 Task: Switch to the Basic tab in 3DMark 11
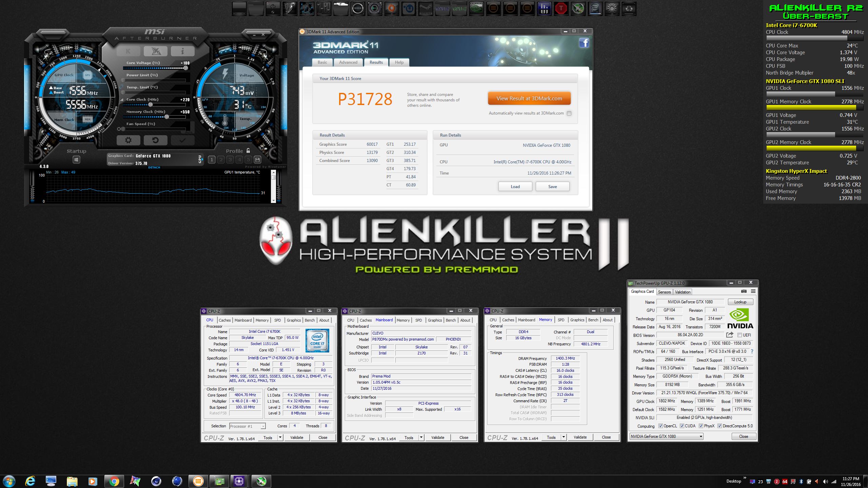(322, 62)
